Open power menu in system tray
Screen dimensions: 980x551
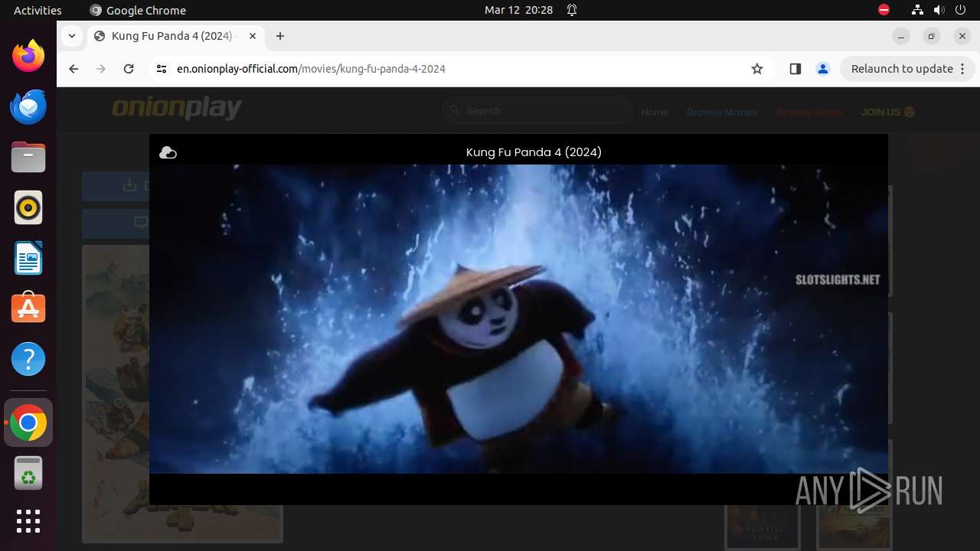point(961,11)
